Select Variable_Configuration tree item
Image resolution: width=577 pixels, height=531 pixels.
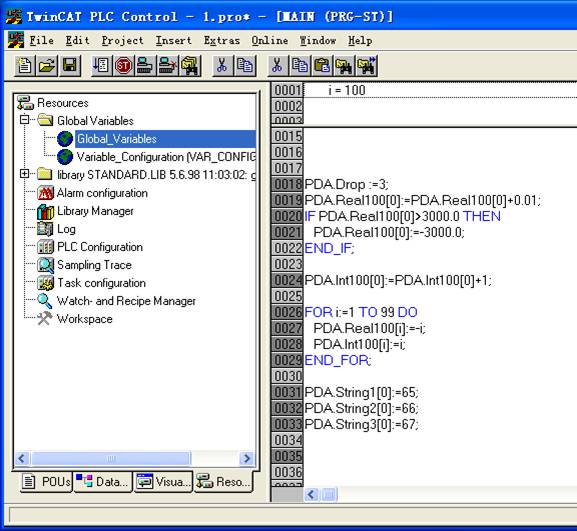166,157
